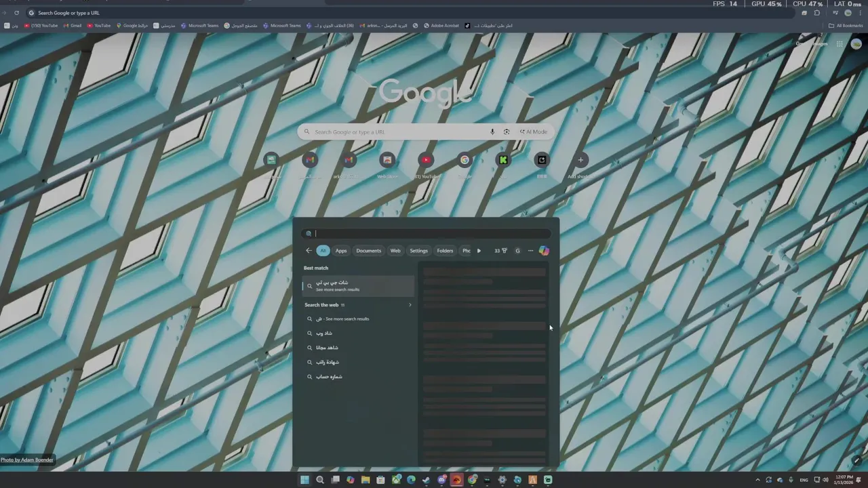Switch to the Apps search filter
Image resolution: width=868 pixels, height=488 pixels.
(x=341, y=251)
